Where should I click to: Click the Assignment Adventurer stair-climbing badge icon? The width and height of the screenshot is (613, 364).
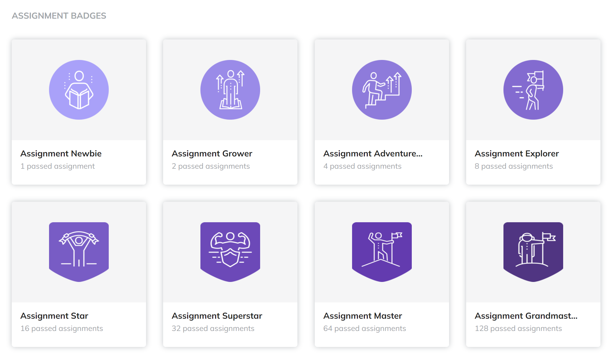click(382, 90)
